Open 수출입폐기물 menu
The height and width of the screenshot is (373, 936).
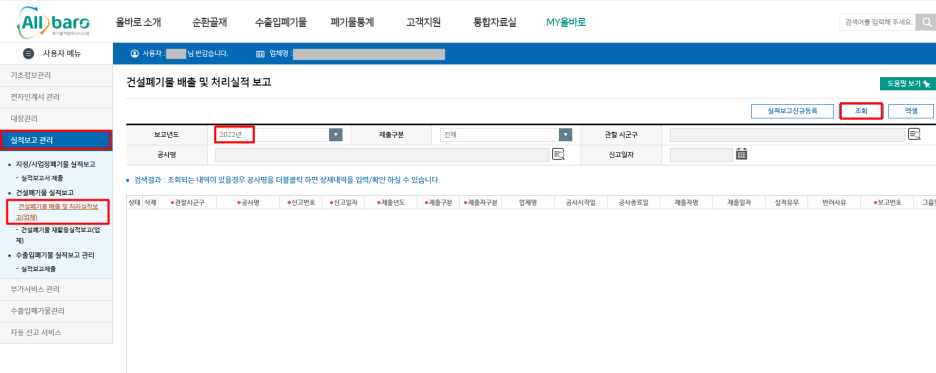(x=281, y=23)
